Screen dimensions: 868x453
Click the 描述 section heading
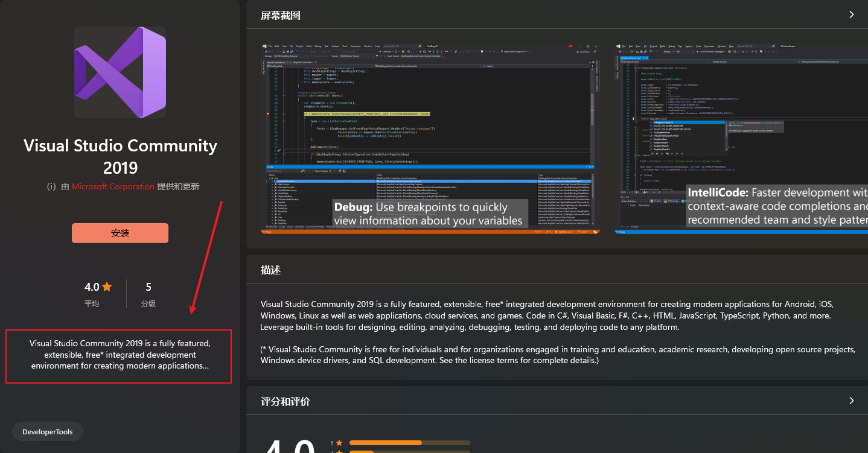(271, 270)
